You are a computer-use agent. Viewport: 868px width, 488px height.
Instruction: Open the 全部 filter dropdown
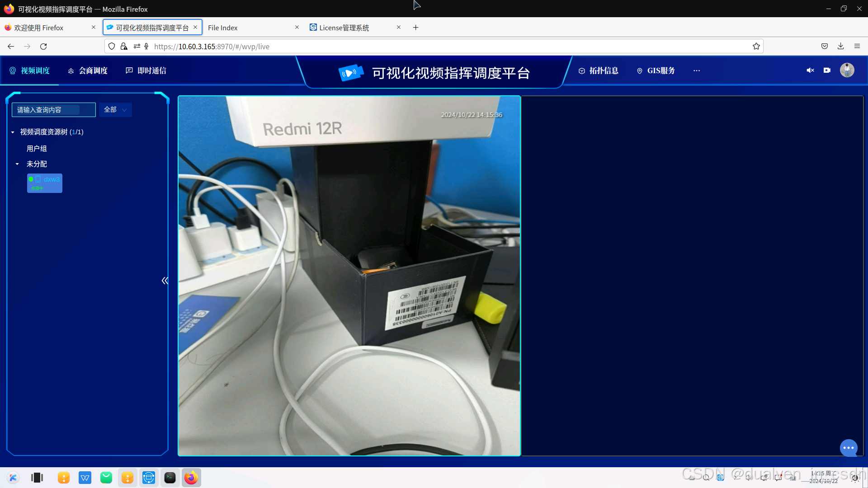pos(114,109)
